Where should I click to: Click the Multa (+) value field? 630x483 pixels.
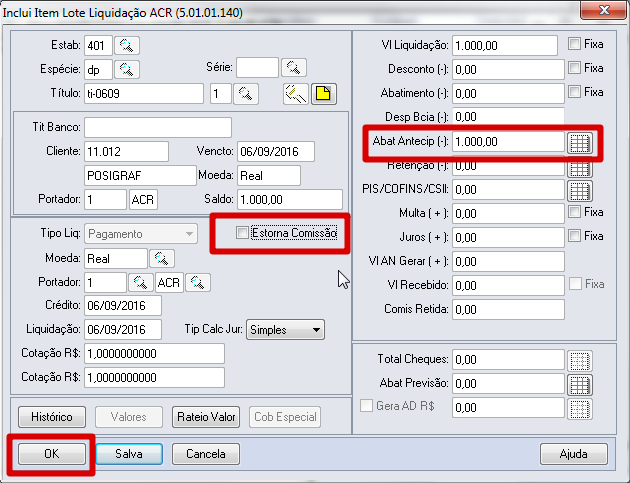[508, 213]
